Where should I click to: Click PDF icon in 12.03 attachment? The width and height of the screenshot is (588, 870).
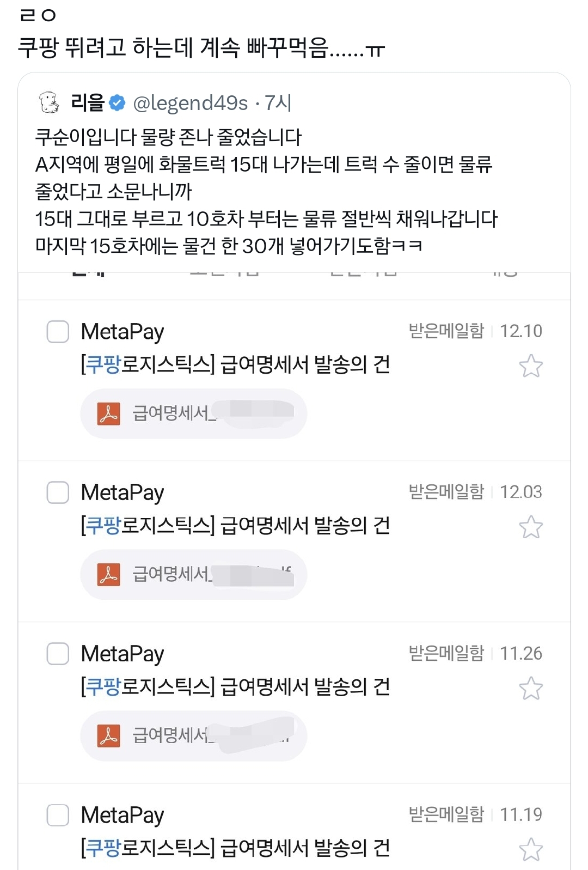pos(109,574)
